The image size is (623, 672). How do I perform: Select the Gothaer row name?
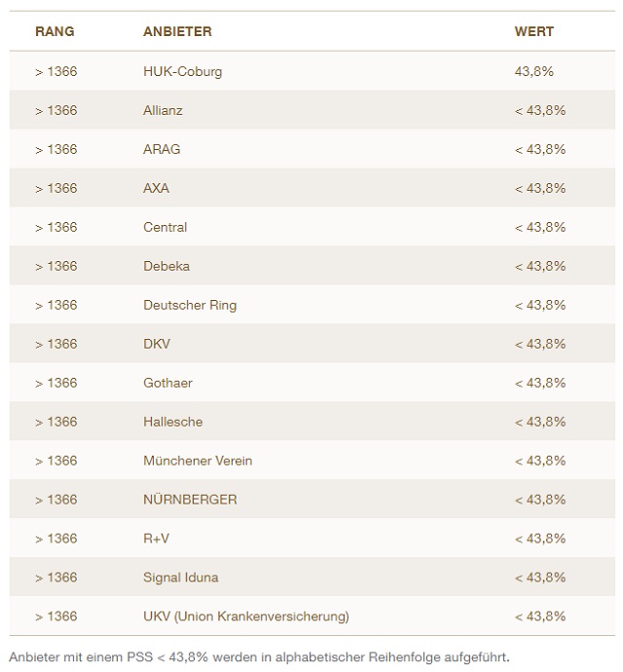168,383
